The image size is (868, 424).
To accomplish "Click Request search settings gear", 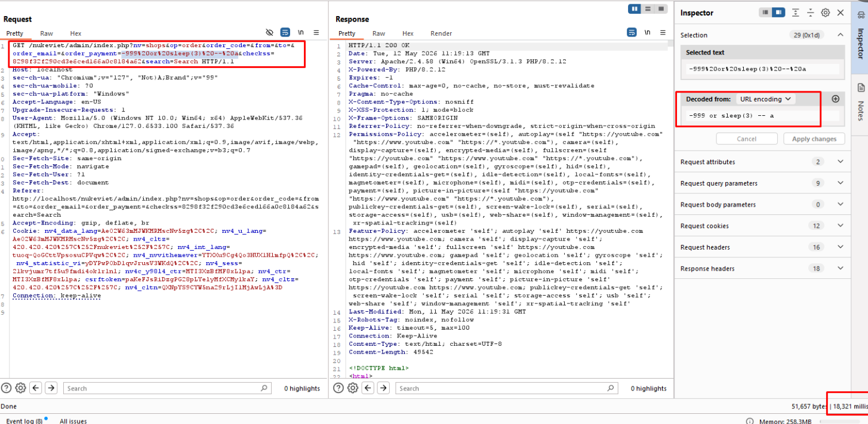I will pos(20,388).
